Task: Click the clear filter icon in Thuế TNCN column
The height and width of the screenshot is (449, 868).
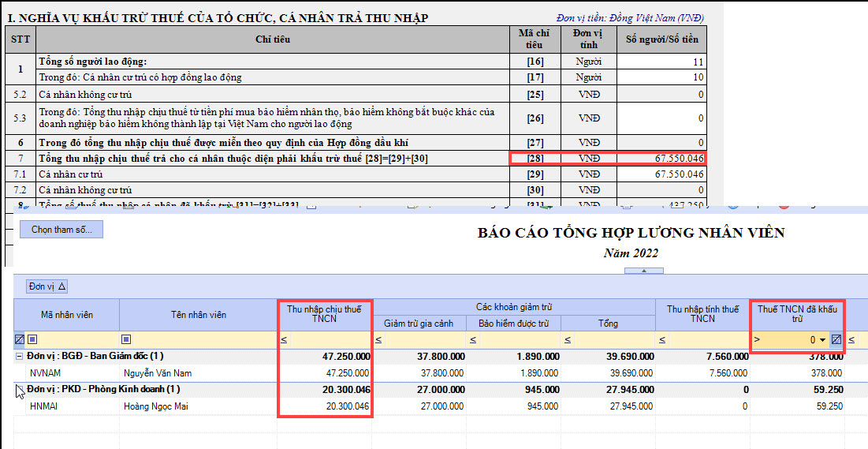Action: tap(836, 339)
